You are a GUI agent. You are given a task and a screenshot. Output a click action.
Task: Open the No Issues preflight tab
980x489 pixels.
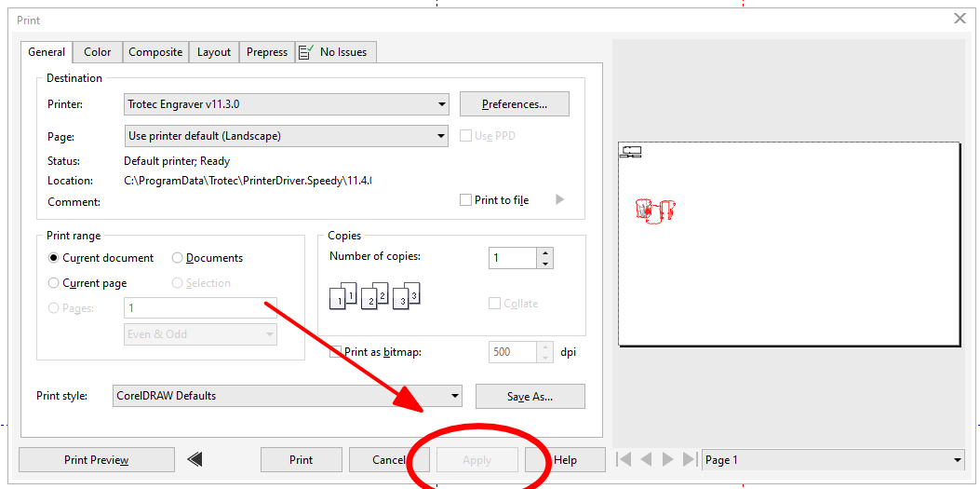coord(336,52)
